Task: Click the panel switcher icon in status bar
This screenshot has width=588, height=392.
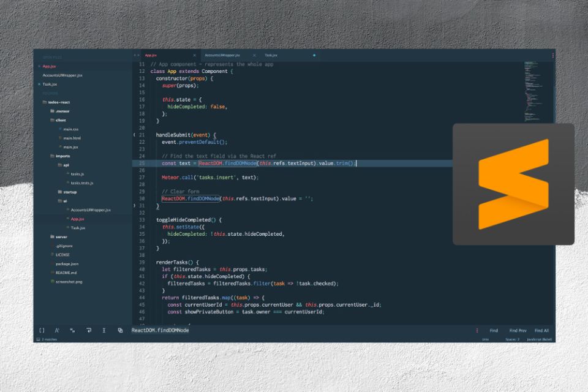Action: coord(38,339)
